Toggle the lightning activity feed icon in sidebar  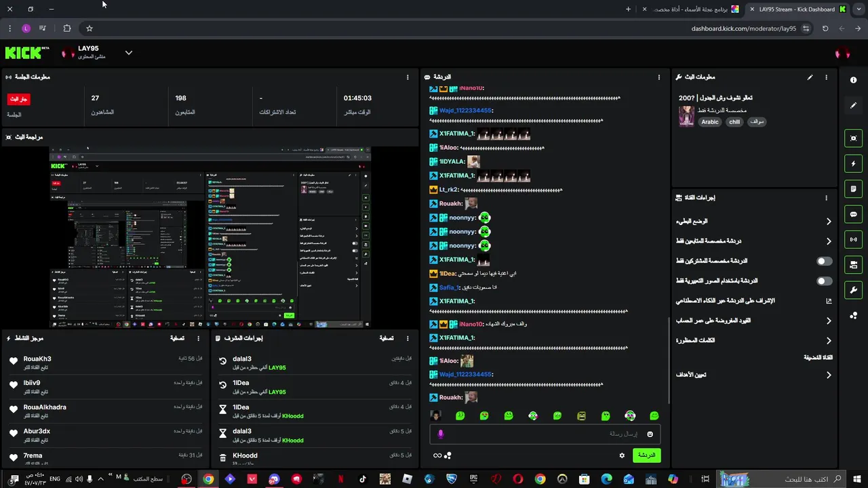click(853, 163)
